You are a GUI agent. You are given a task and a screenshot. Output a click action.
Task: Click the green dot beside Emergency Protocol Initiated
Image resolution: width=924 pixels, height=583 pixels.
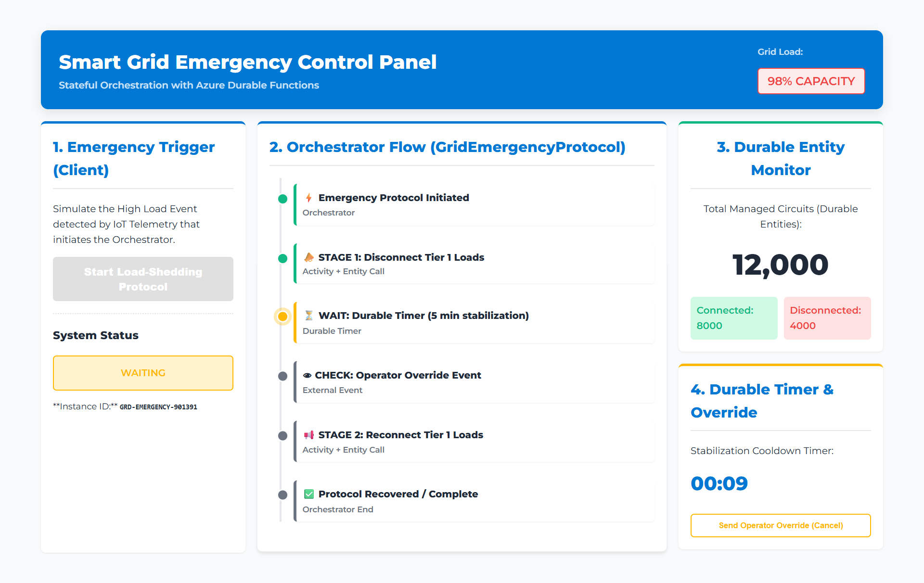click(283, 199)
